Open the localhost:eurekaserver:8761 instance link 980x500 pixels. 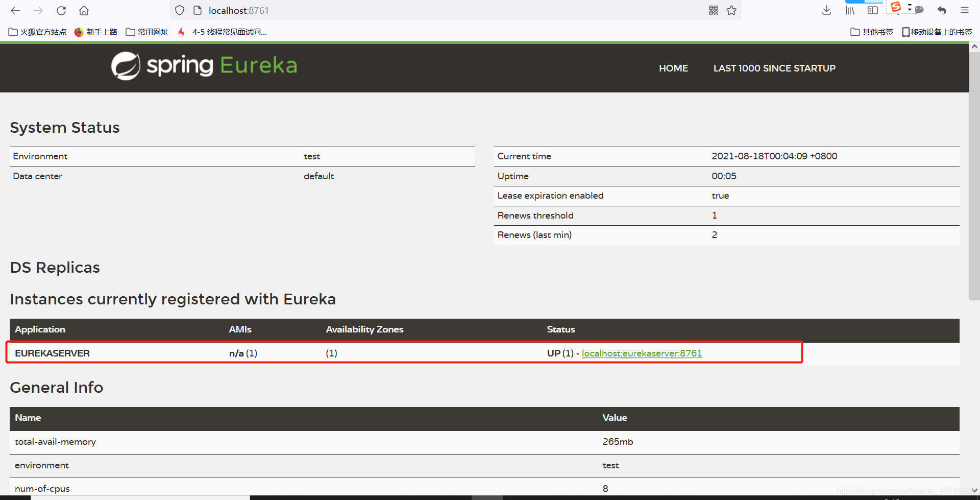click(x=642, y=353)
